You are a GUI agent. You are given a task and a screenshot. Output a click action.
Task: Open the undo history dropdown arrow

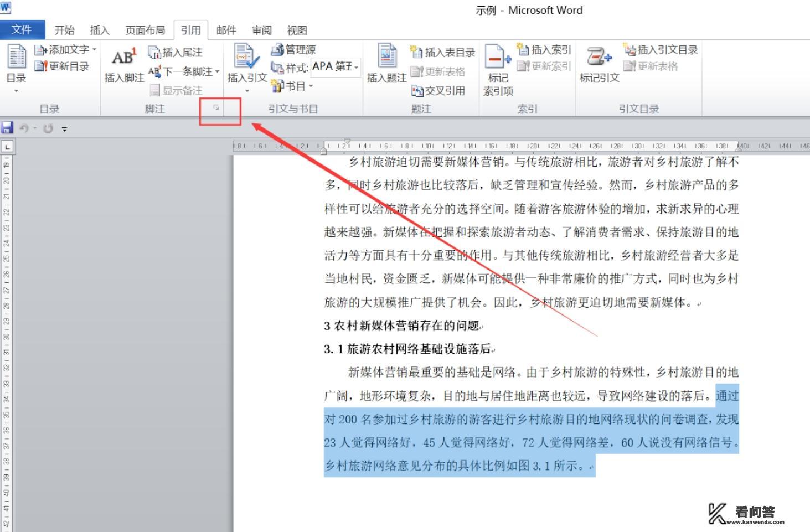(35, 128)
